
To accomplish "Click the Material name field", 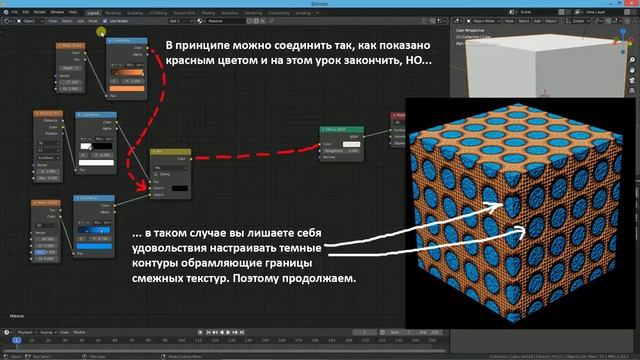I will click(226, 21).
